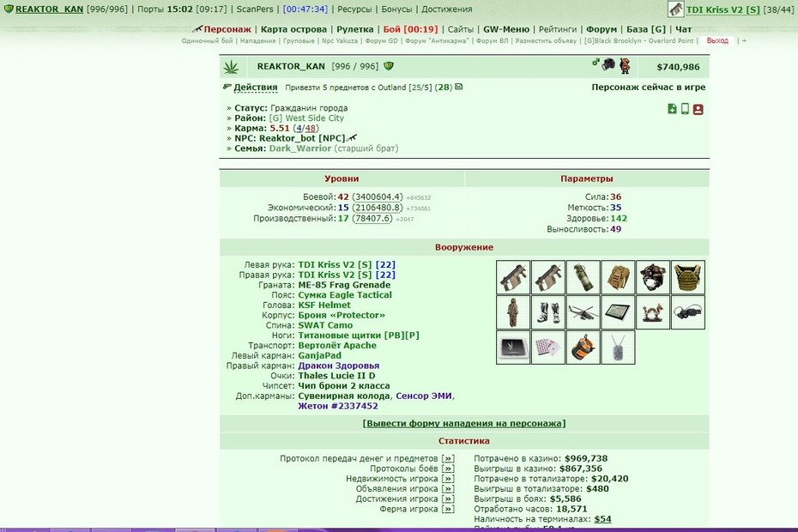Click the armor chip class 2 icon
The image size is (798, 532).
click(513, 348)
